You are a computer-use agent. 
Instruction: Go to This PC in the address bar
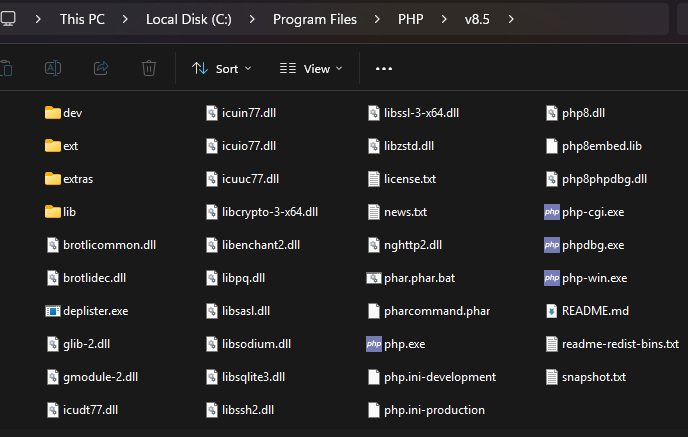click(x=82, y=19)
